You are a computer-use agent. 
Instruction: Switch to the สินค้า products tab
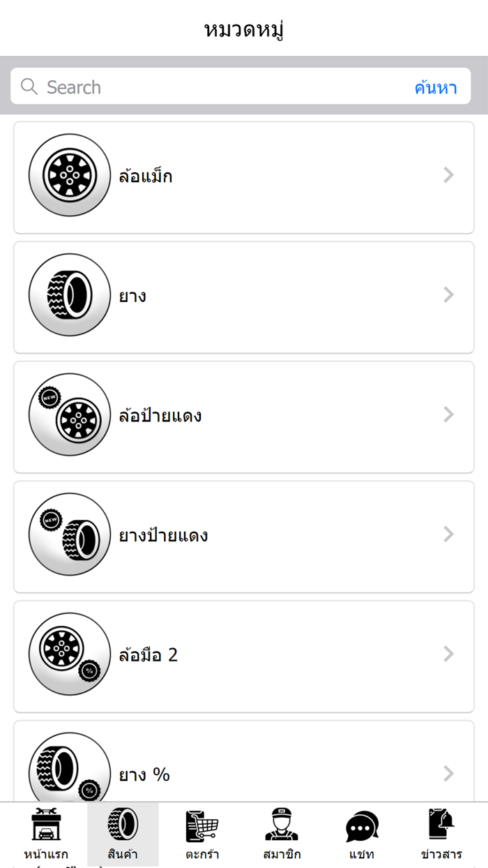coord(123,835)
